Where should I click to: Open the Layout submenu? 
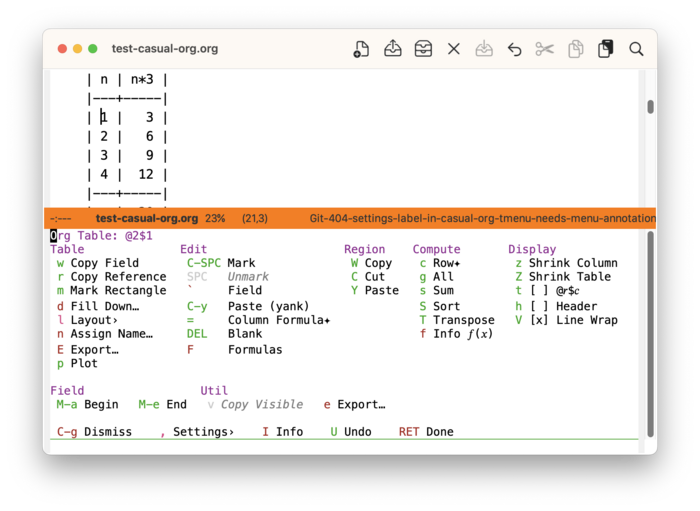click(x=88, y=320)
